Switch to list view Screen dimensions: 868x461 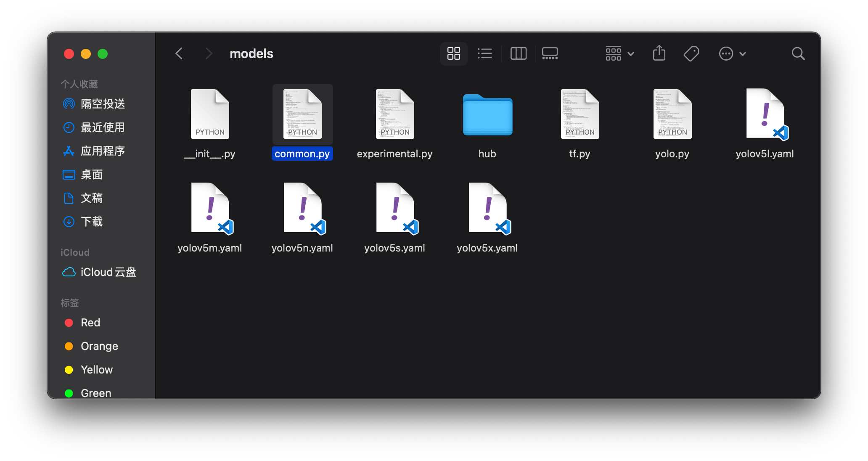[x=485, y=53]
